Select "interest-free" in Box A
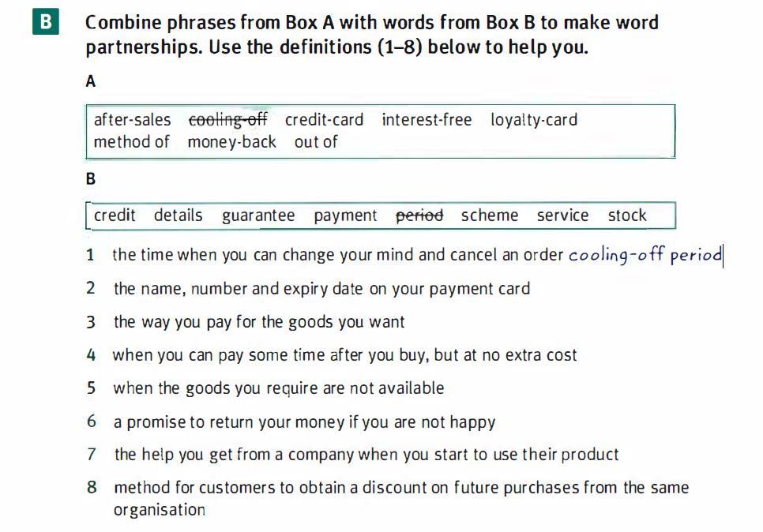This screenshot has width=763, height=532. pos(427,120)
